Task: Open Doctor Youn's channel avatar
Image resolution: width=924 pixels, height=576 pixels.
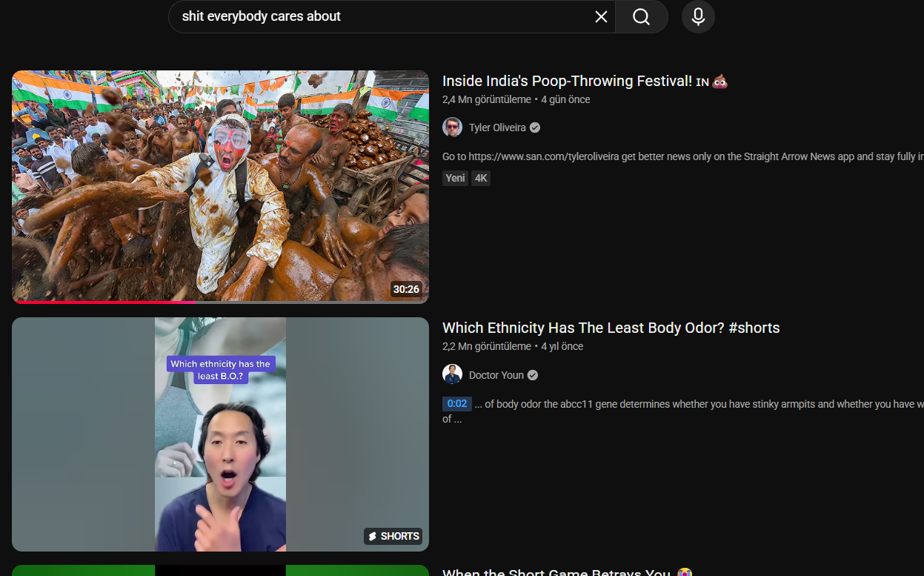Action: tap(452, 375)
